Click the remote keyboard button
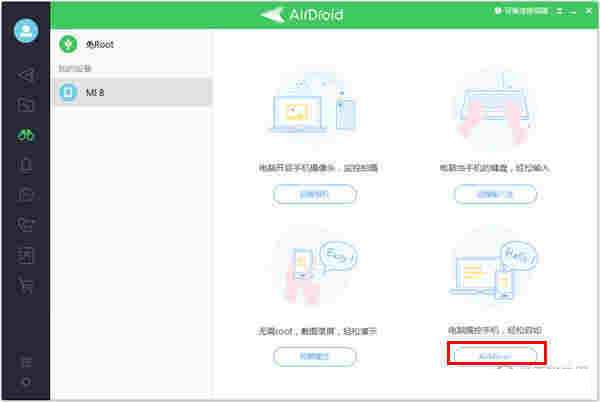The image size is (600, 402). (495, 195)
